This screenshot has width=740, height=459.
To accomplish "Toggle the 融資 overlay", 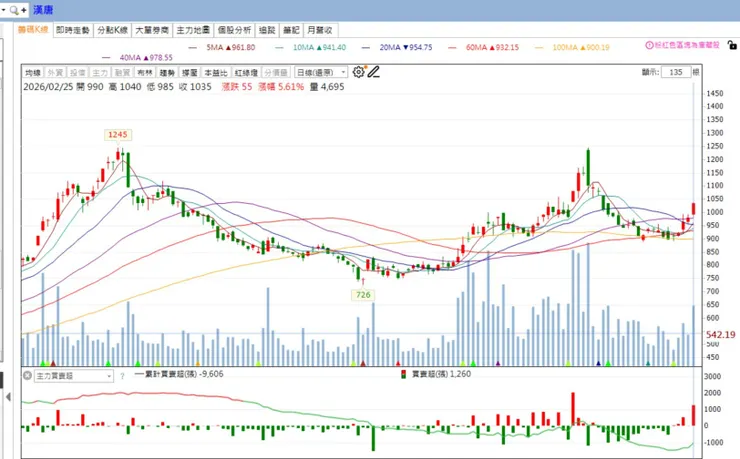I will (122, 72).
